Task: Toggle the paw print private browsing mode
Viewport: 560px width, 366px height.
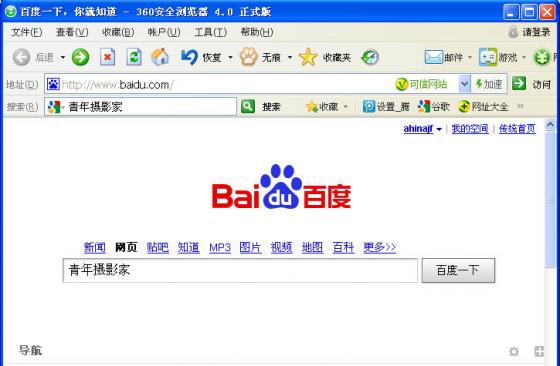Action: coord(249,57)
